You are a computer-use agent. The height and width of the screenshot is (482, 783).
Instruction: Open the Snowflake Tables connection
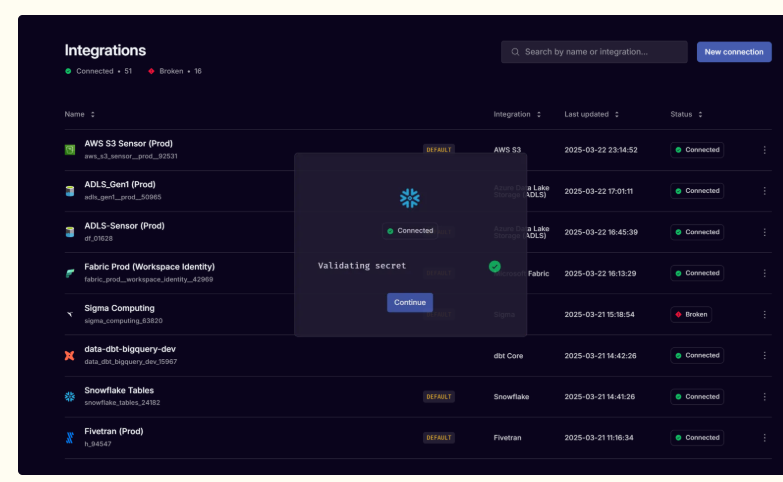pos(119,390)
